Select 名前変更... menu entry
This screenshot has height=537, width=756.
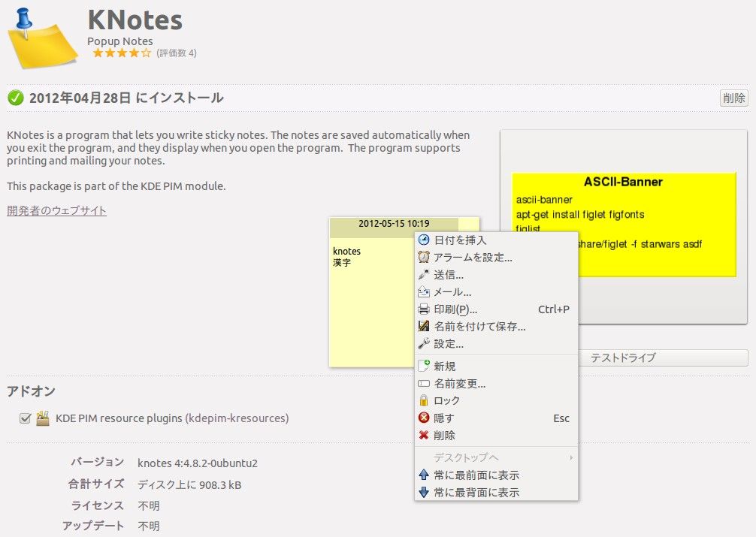[x=496, y=384]
